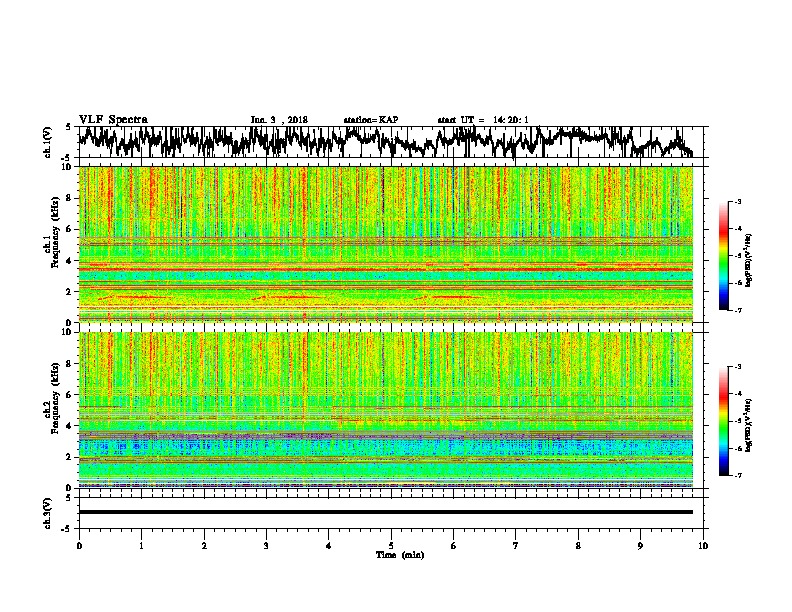Click the ch.1 voltage waveform trace panel
Viewport: 792px width, 612px height.
(x=391, y=142)
